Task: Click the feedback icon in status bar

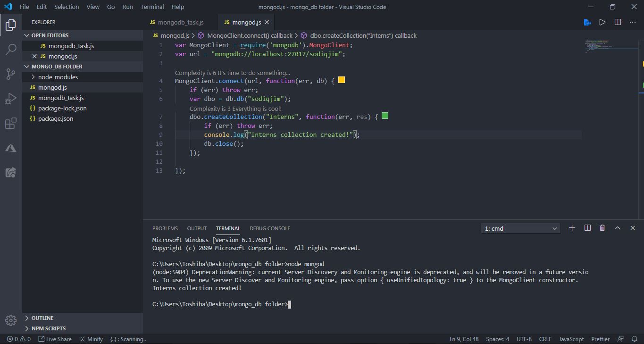Action: tap(621, 339)
